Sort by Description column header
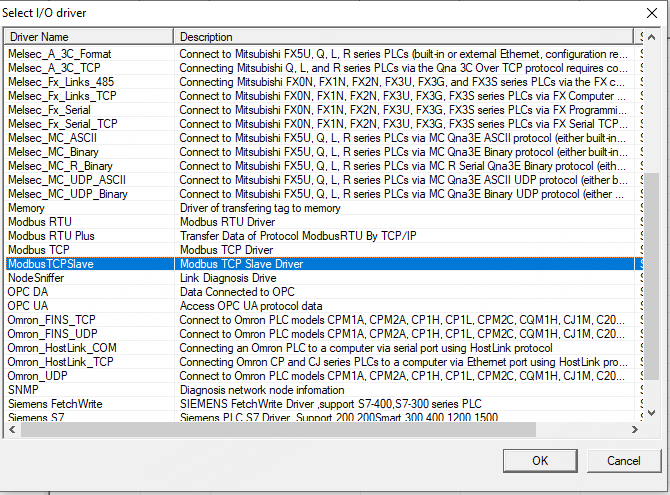 click(x=404, y=37)
